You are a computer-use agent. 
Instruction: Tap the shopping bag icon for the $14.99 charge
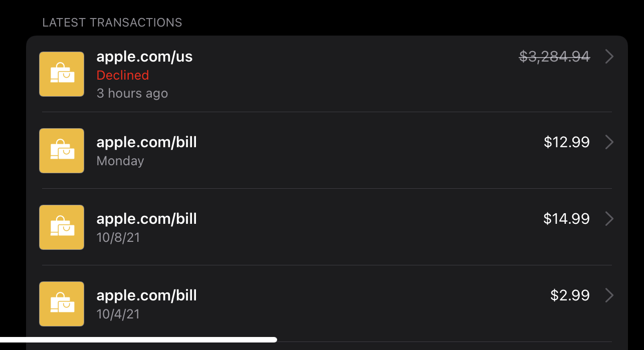click(62, 227)
